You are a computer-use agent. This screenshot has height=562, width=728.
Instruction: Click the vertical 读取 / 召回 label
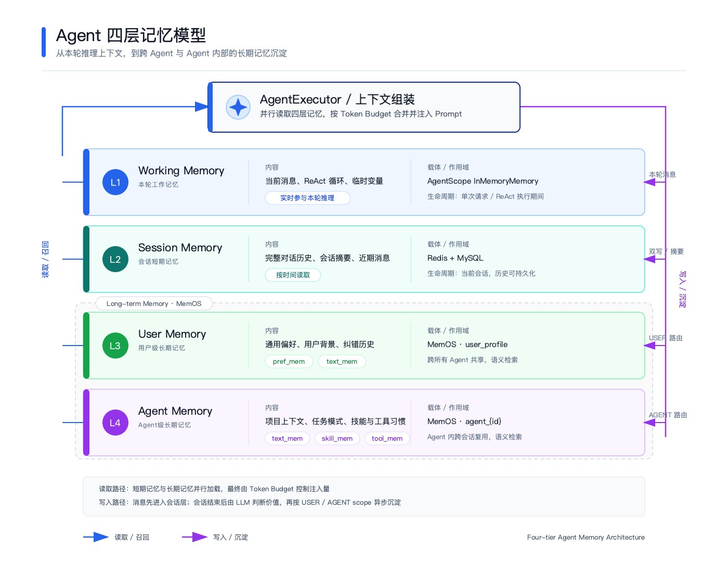[46, 259]
